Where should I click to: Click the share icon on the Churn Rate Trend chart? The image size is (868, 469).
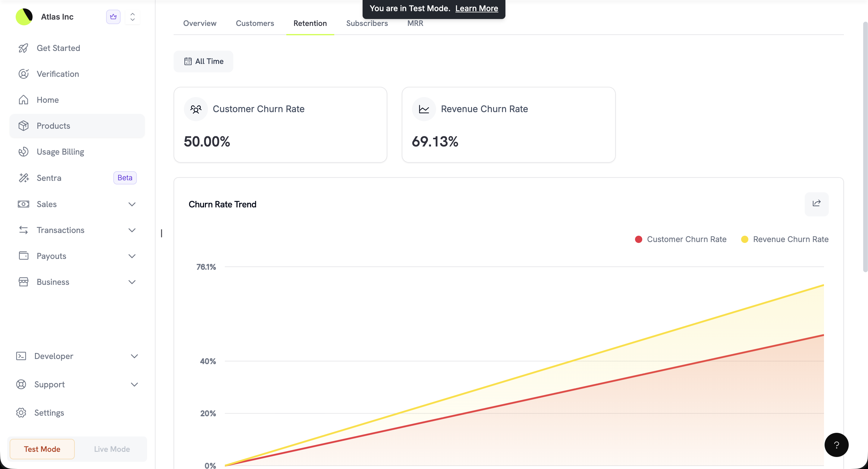[x=816, y=204]
